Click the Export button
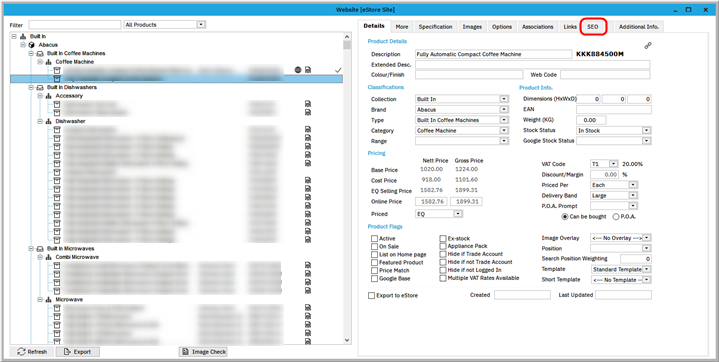Image resolution: width=719 pixels, height=362 pixels. coord(77,352)
